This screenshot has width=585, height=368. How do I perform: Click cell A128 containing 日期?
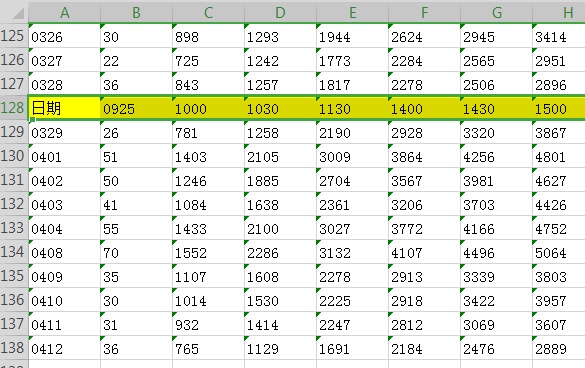(65, 108)
